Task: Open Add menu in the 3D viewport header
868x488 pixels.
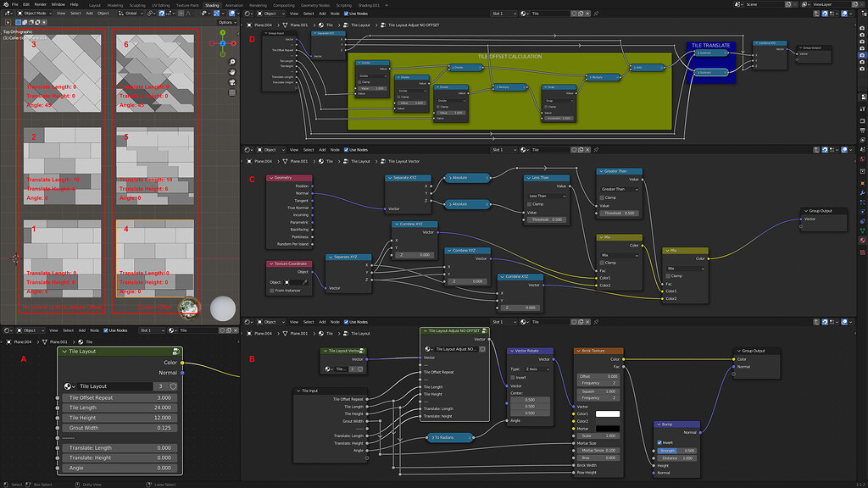Action: point(89,14)
